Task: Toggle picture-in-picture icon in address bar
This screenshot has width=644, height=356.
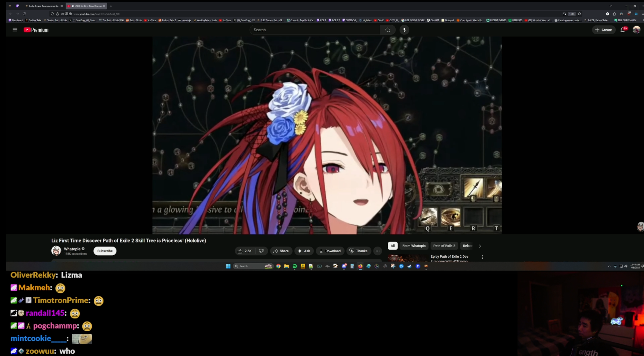Action: click(564, 14)
